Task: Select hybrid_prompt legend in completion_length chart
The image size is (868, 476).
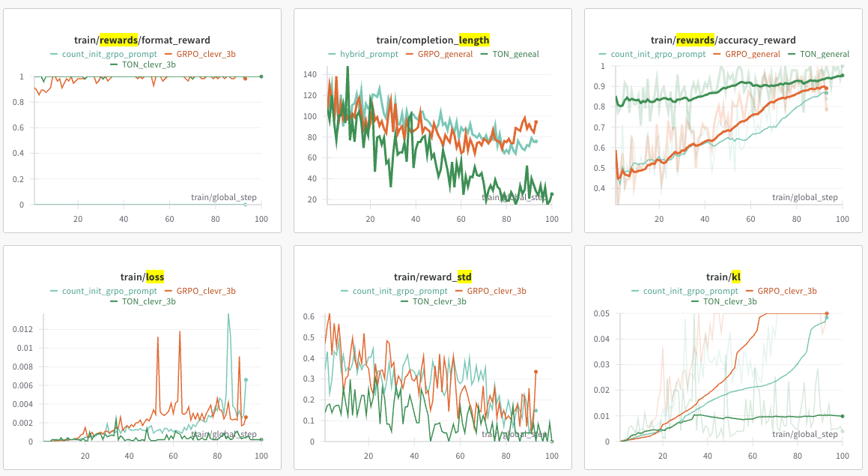Action: point(363,54)
